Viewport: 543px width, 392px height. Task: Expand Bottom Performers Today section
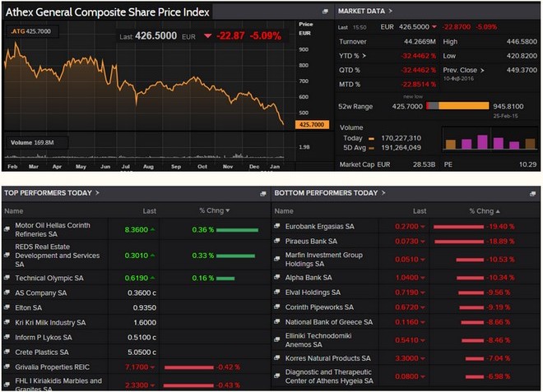[382, 192]
